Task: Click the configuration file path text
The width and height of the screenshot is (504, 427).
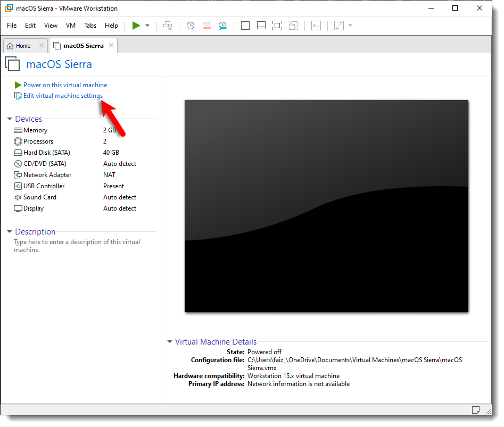Action: [354, 364]
